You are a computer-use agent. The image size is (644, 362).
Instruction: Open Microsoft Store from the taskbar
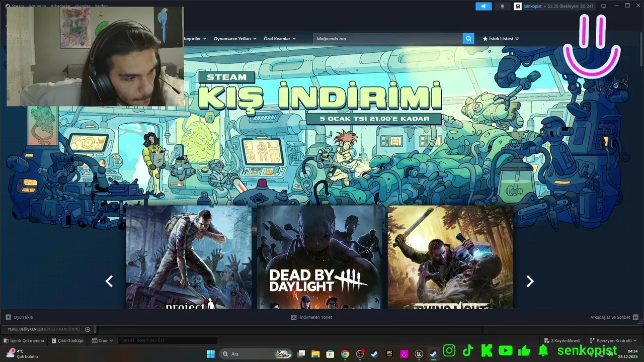click(x=330, y=354)
